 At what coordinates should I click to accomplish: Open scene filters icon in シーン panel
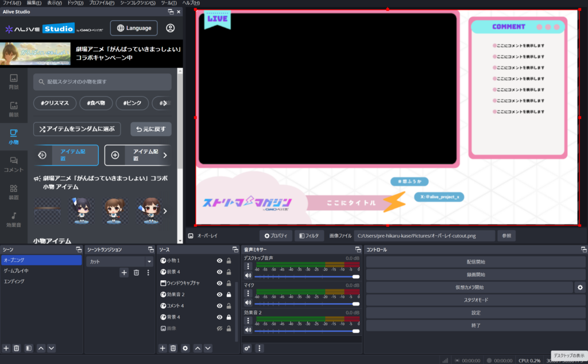(x=29, y=348)
